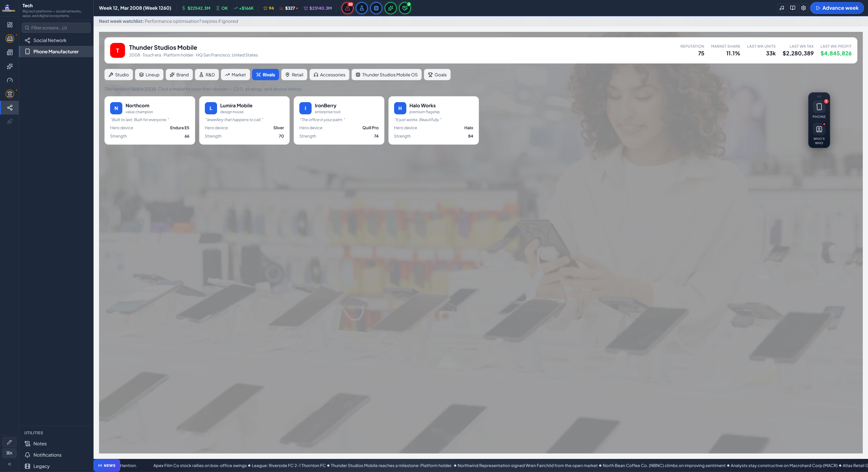The image size is (868, 472).
Task: Open the dashboard grid icon in left rail
Action: click(x=10, y=25)
